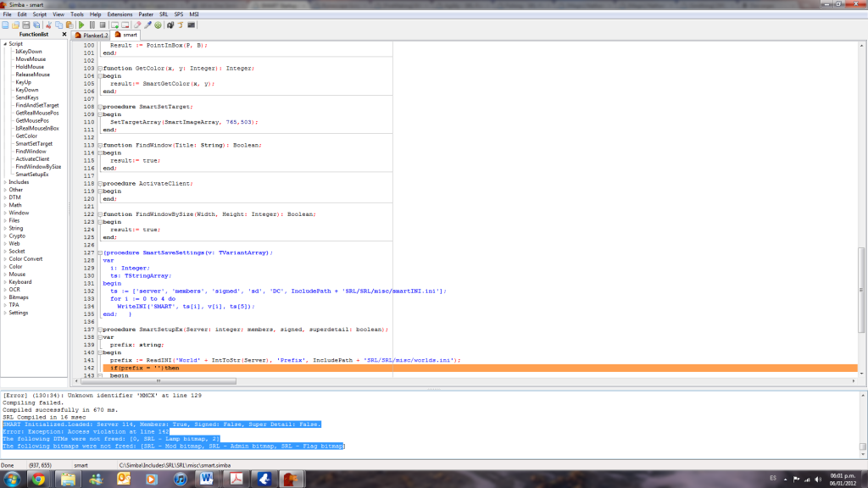Open the SRL menu
The image size is (868, 488).
coord(164,14)
